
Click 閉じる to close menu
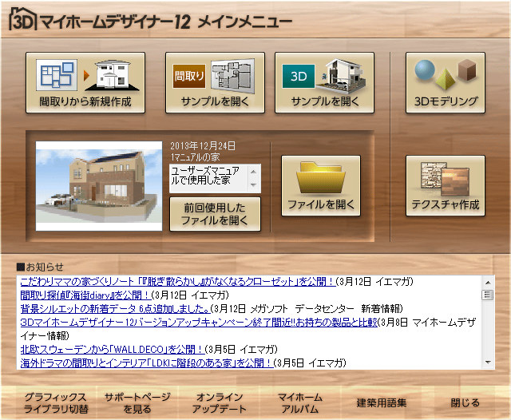point(465,403)
